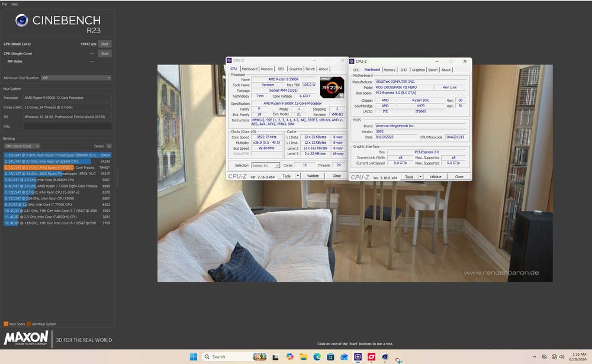The width and height of the screenshot is (592, 364).
Task: Switch to CPU tab in right CPU-Z window
Action: click(x=356, y=70)
